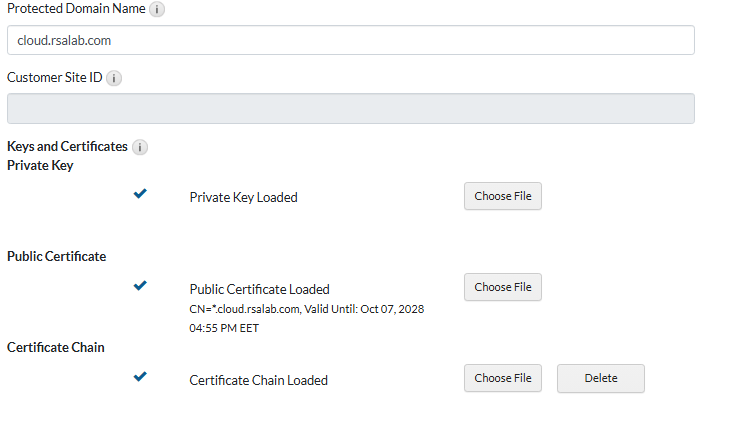
Task: Click the greyed-out Customer Site ID field
Action: click(x=350, y=108)
